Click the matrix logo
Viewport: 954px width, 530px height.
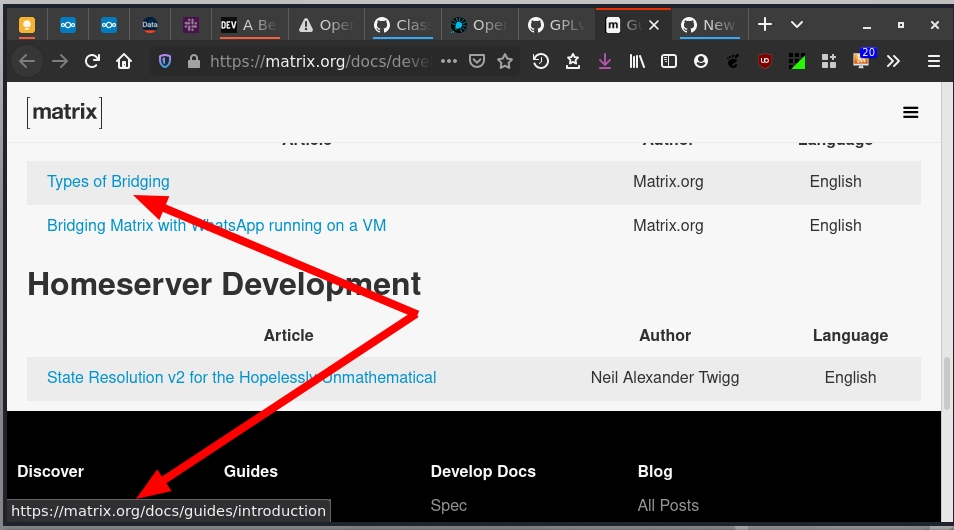point(64,113)
